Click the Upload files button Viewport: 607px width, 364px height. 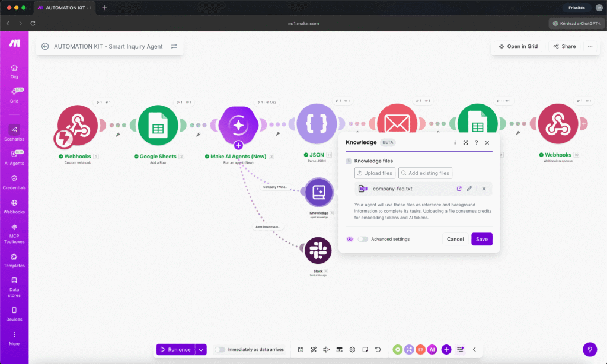(x=375, y=173)
